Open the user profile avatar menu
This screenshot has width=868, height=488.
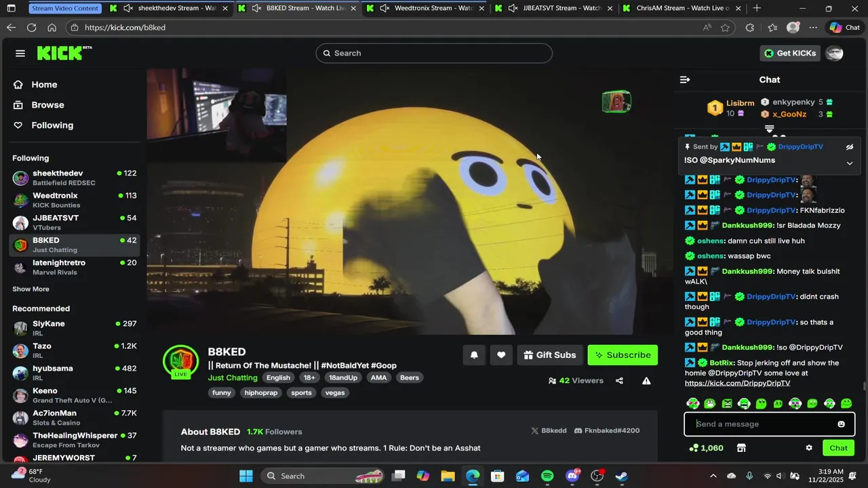pyautogui.click(x=834, y=53)
